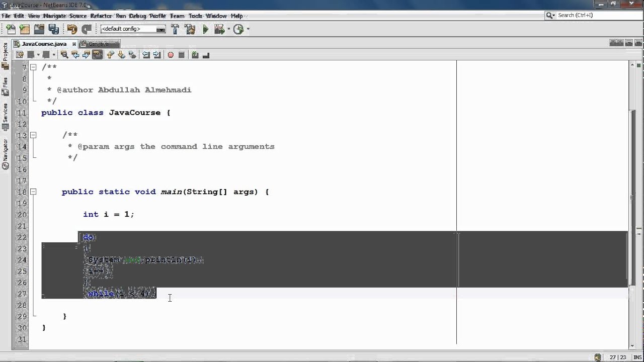Click the New Project toolbar icon

click(x=25, y=29)
